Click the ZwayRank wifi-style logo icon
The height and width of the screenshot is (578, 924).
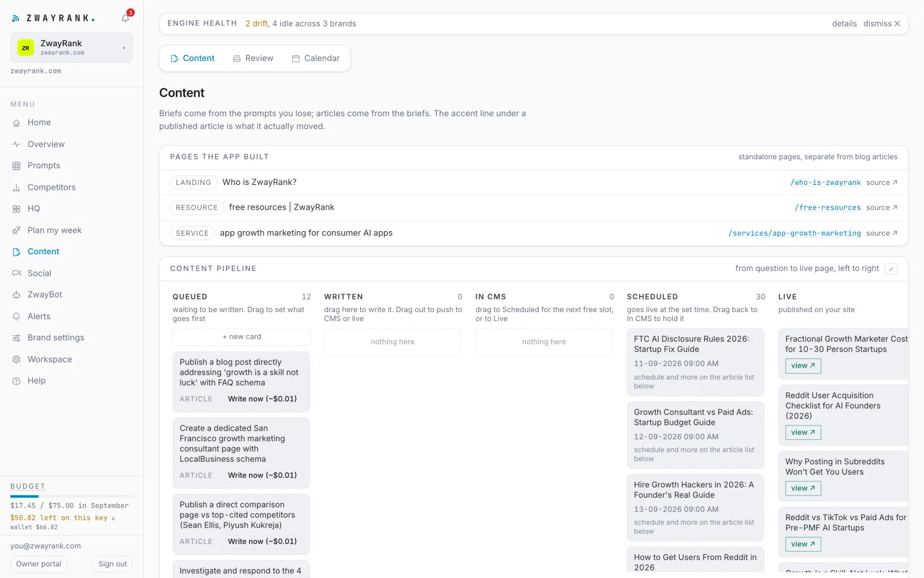[x=16, y=18]
